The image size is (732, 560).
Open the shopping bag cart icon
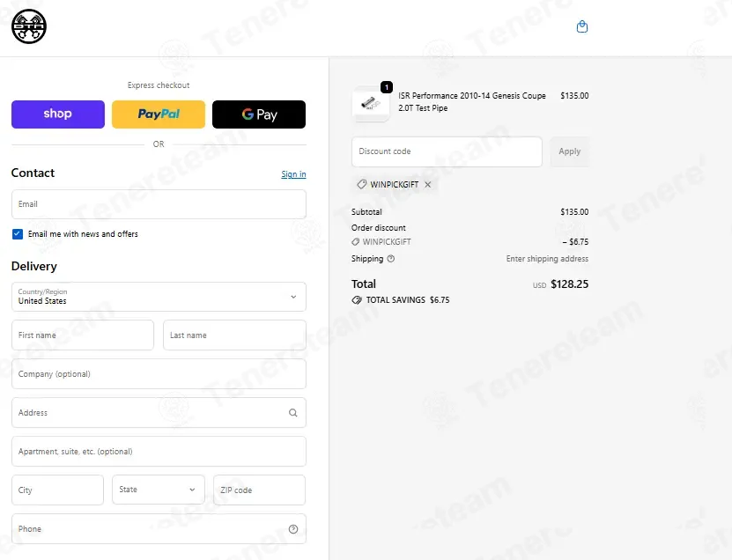581,26
